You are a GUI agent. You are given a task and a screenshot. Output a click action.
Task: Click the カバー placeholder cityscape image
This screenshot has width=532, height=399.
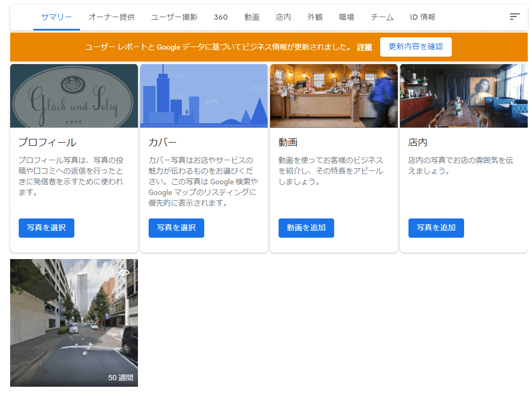[x=203, y=95]
